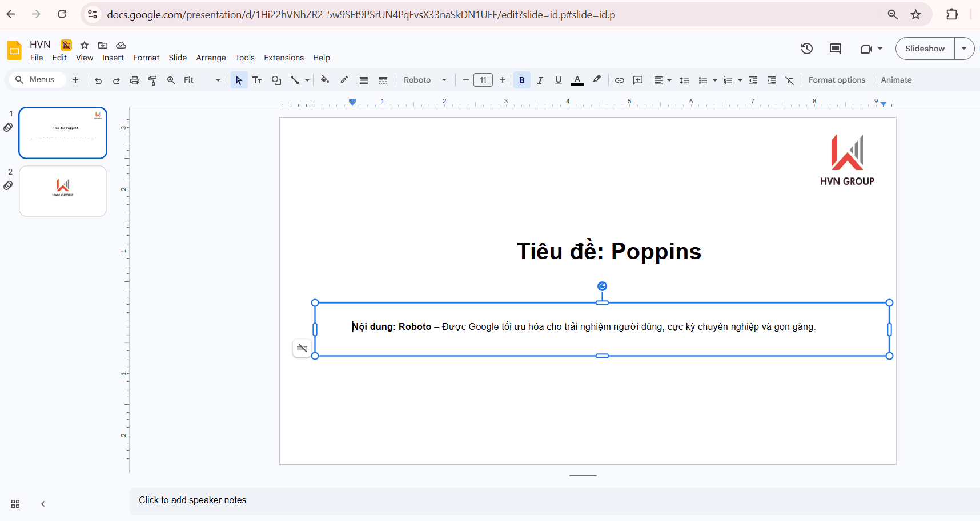Open the text color picker
This screenshot has height=521, width=980.
577,80
